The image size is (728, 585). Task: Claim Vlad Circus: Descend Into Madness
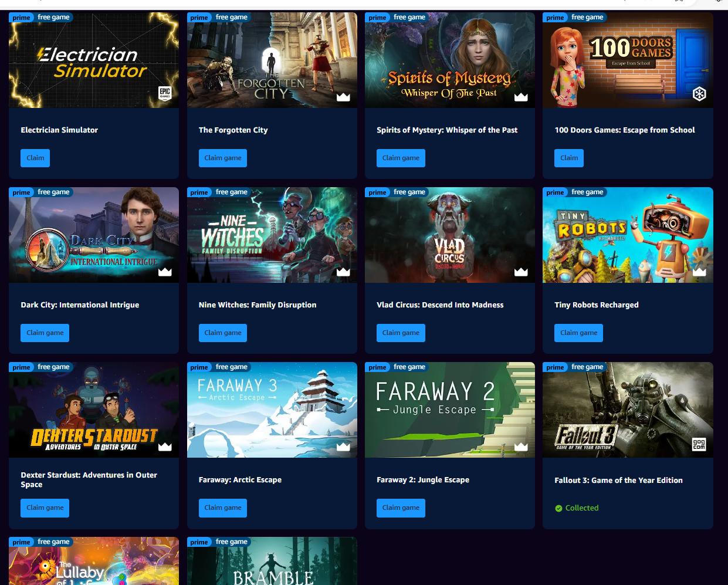(401, 333)
